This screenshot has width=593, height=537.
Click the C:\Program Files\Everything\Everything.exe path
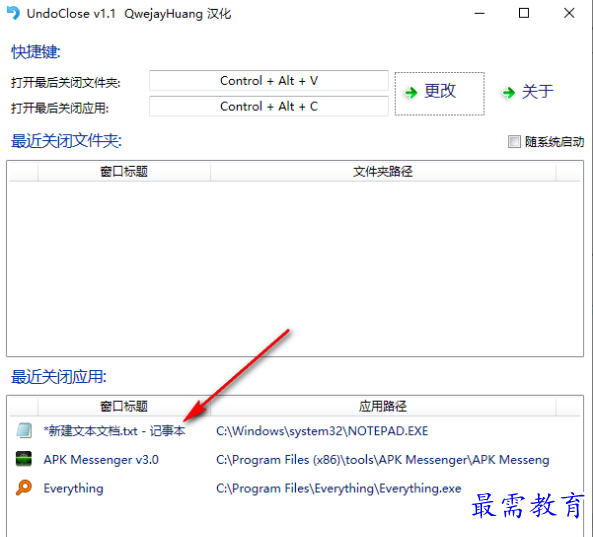tap(339, 488)
